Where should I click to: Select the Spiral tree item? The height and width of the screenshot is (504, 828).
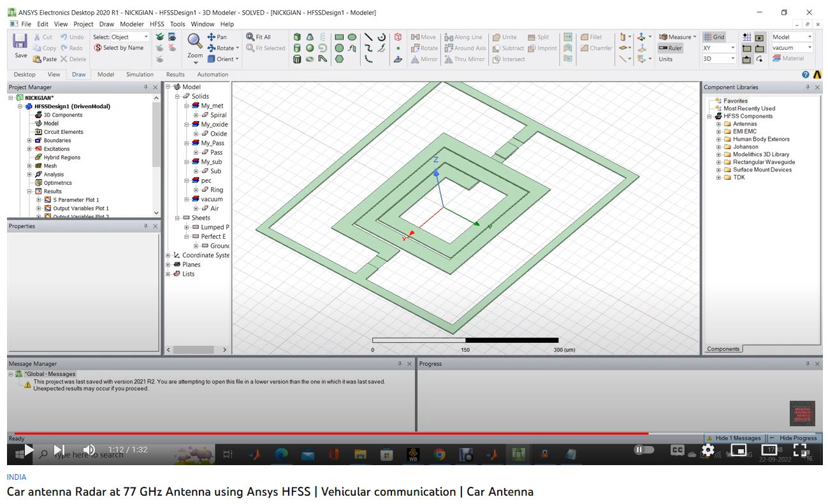click(218, 115)
